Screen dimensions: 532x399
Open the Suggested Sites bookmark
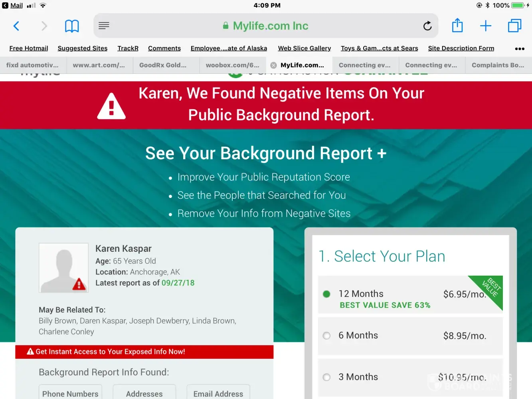(83, 48)
